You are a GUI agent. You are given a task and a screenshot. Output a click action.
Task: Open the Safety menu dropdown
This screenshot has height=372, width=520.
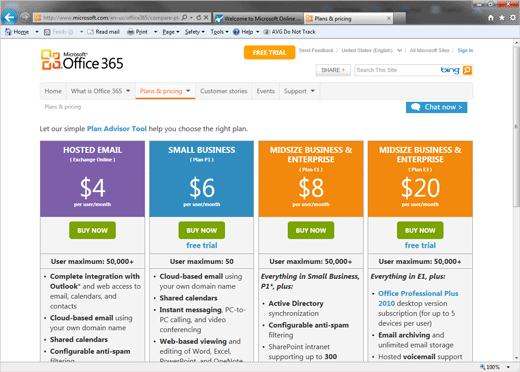tap(195, 32)
